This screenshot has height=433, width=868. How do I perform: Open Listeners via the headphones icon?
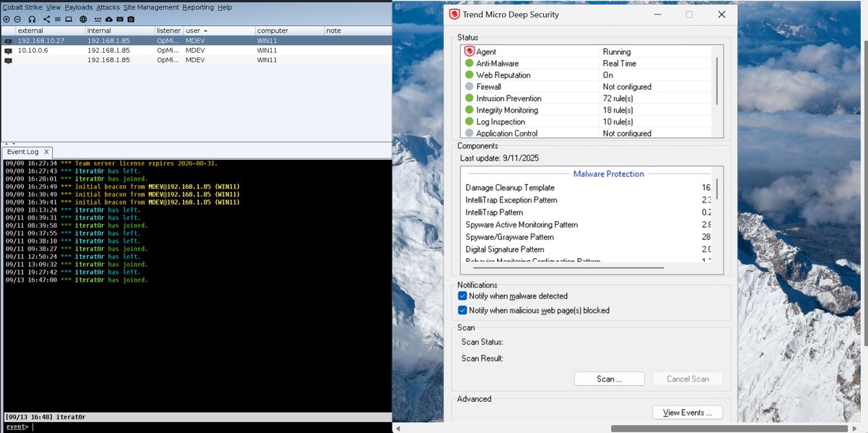[x=32, y=19]
